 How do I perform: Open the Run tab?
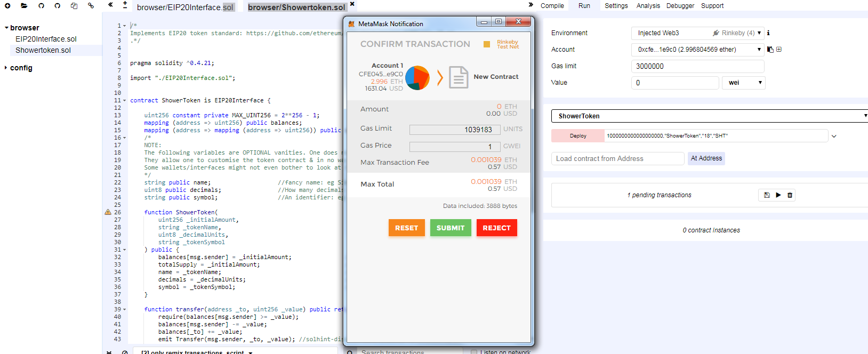click(584, 6)
